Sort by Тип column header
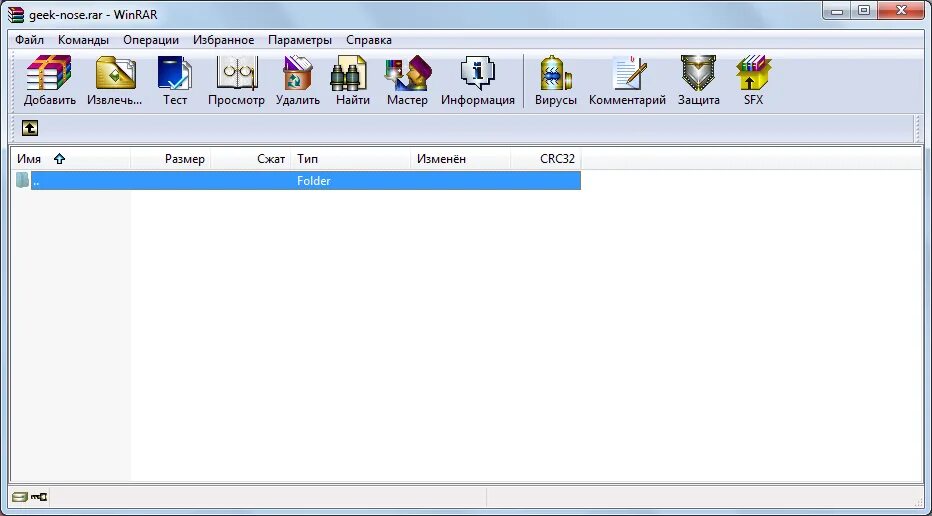Screen dimensions: 932x516 [351, 159]
